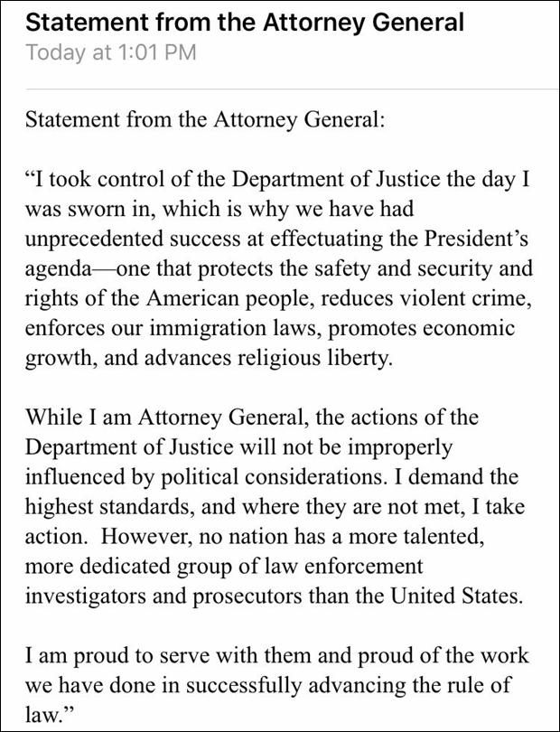Click the "Today at 1:01 PM" timestamp
The image size is (560, 732).
click(111, 52)
